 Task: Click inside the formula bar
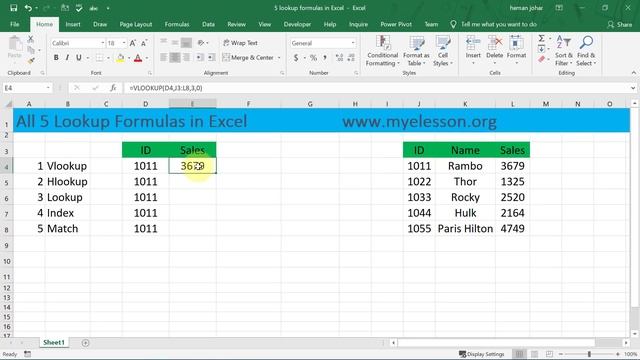point(378,88)
